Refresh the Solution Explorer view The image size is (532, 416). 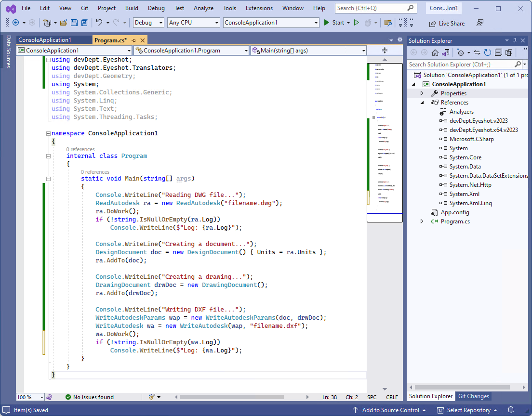[x=488, y=52]
